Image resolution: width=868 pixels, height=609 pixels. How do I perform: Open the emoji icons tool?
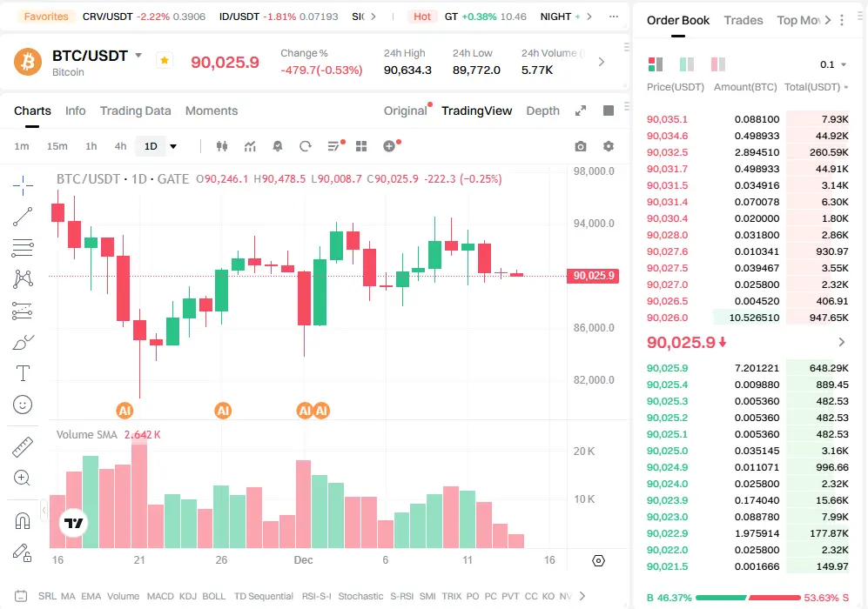23,405
